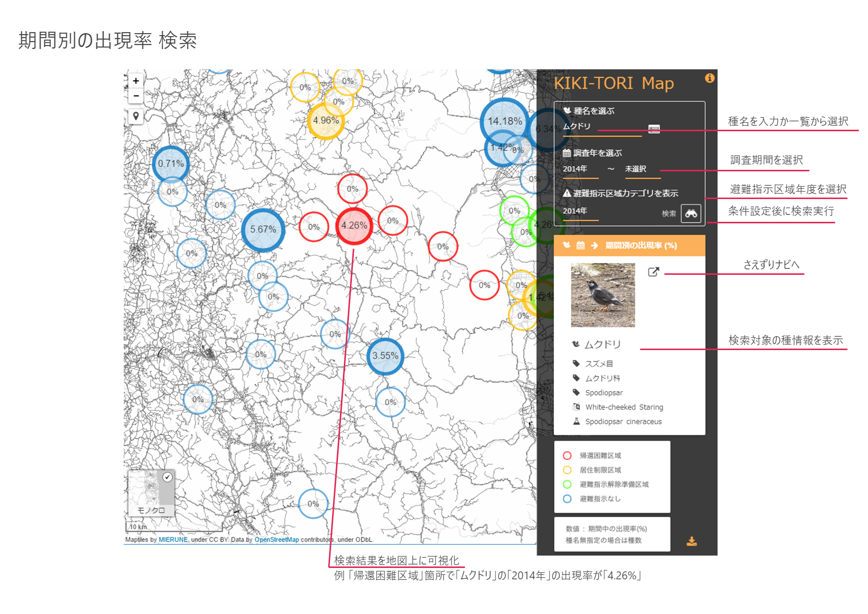
Task: Click red circle legend for 帰還困難区域
Action: 567,456
